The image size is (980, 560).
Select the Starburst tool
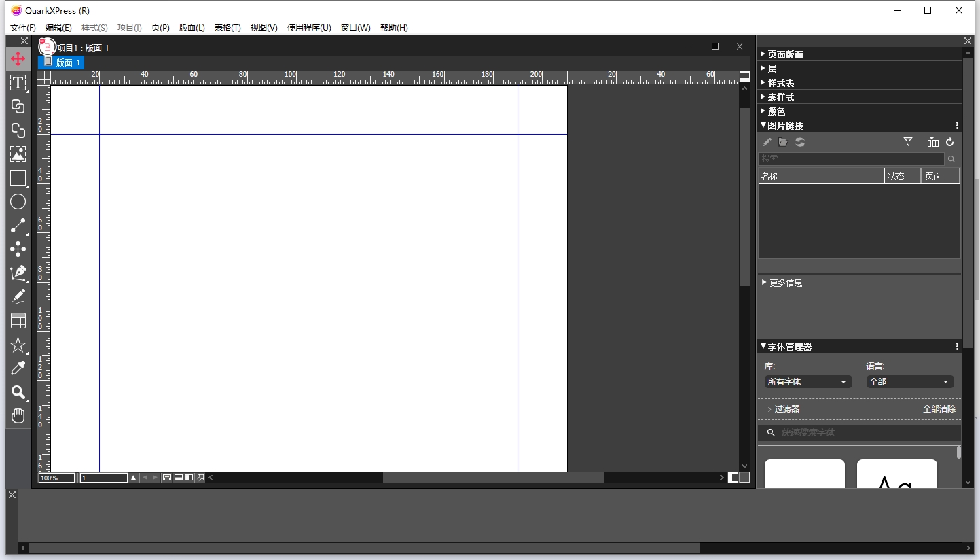click(18, 345)
